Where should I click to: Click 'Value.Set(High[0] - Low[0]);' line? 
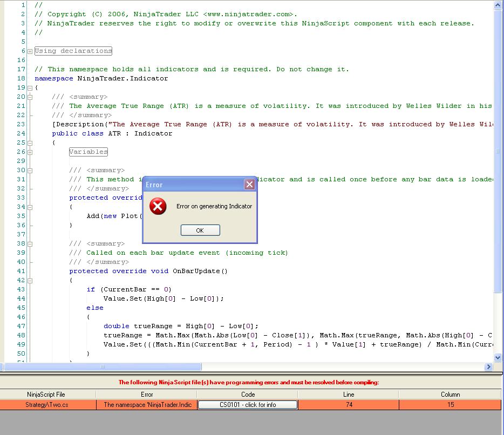click(164, 298)
